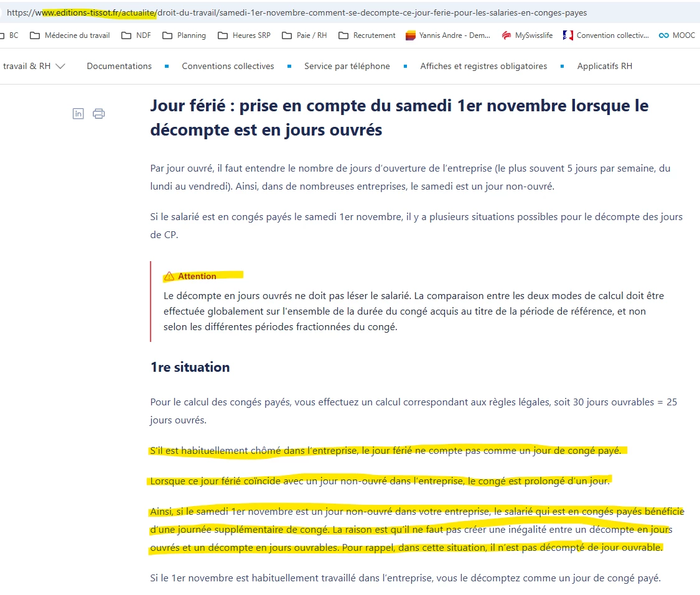Click the print page icon

(x=99, y=114)
